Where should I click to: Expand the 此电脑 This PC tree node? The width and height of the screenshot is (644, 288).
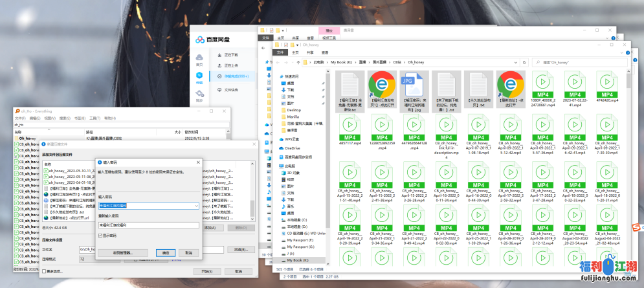(x=276, y=166)
